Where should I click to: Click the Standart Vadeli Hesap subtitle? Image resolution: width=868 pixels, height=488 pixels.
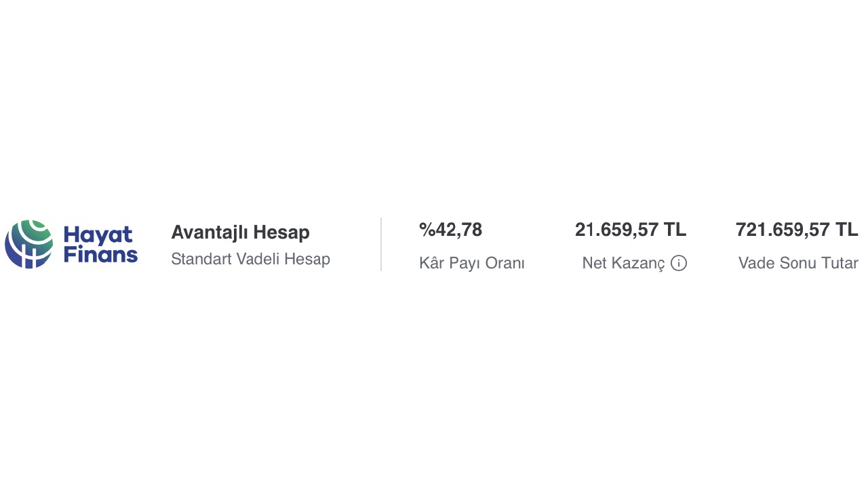point(250,259)
